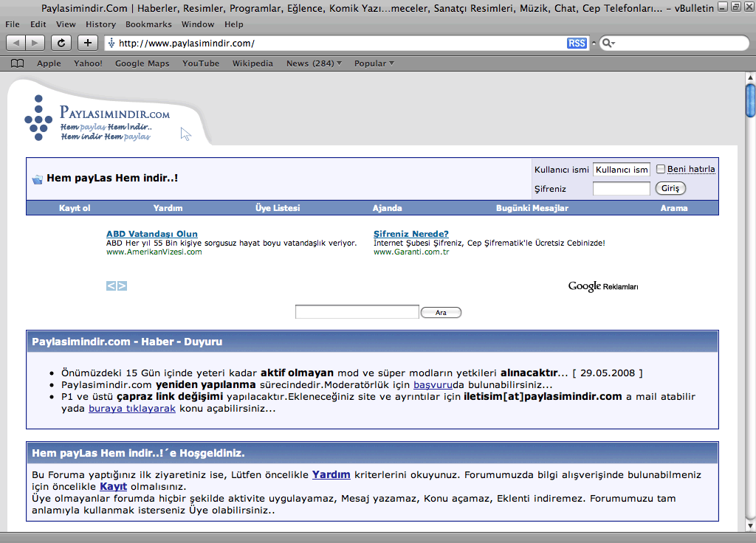Open Arama in the navigation bar
The image size is (756, 543).
click(674, 208)
